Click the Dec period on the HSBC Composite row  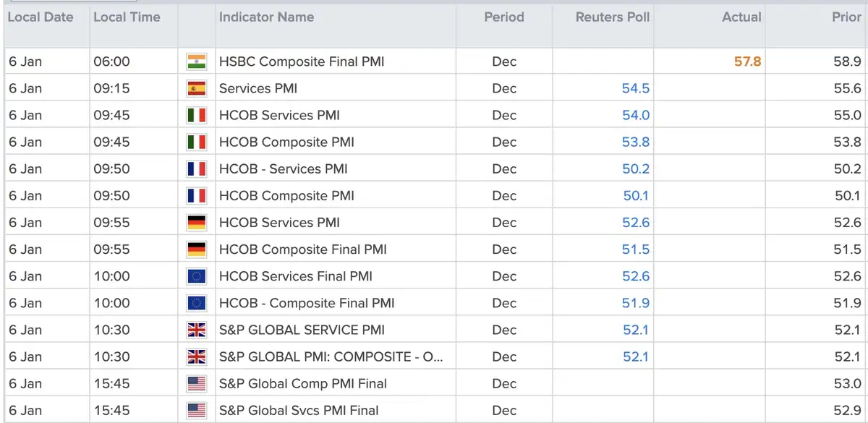point(504,61)
